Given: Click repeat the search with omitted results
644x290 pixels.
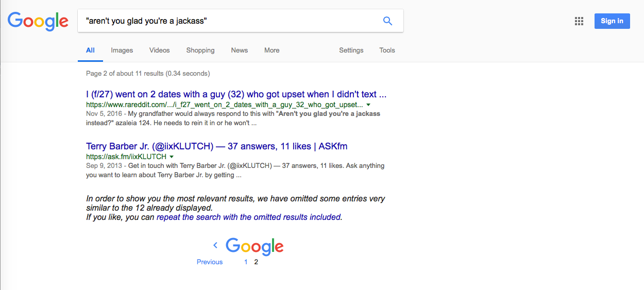Looking at the screenshot, I should click(249, 217).
